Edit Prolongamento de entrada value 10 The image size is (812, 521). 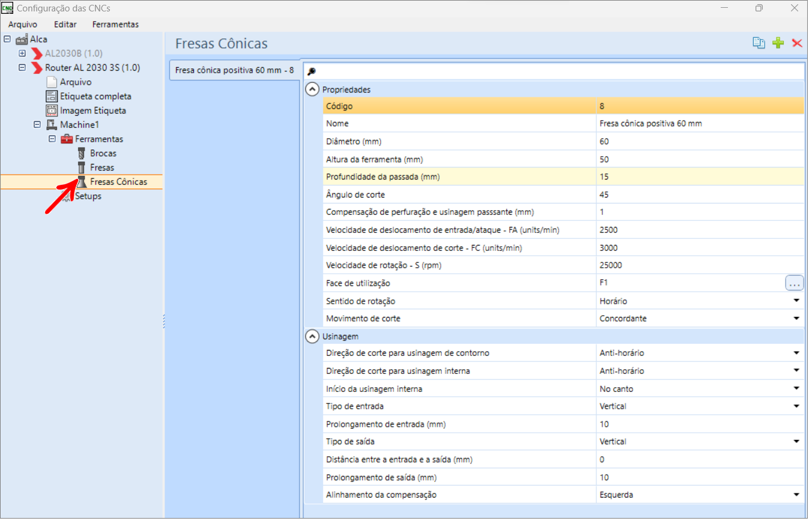pyautogui.click(x=700, y=424)
